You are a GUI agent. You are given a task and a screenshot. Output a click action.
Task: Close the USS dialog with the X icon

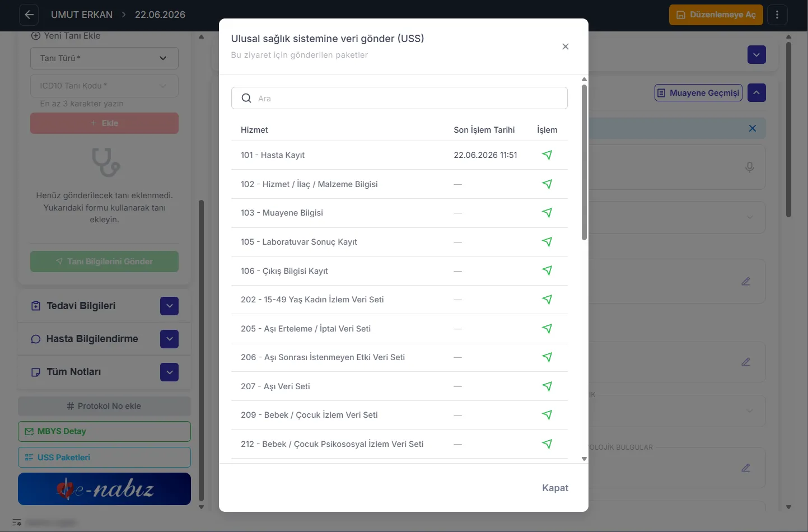pos(566,46)
